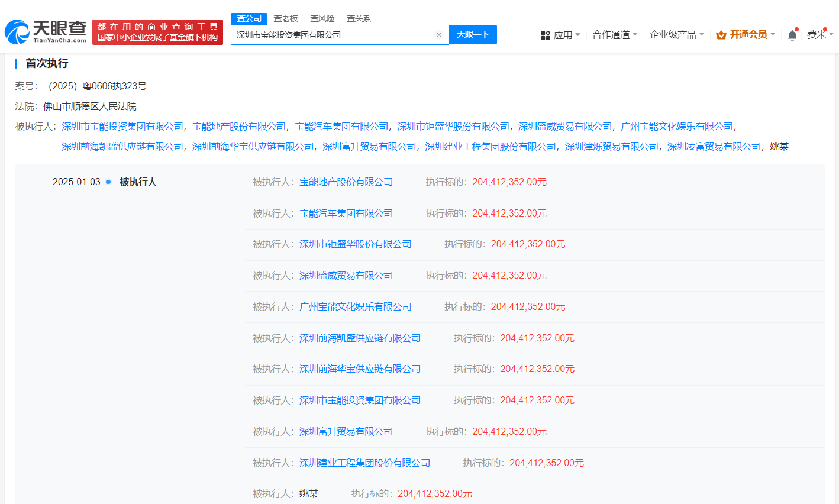Open 深圳前海华宝供应链有限公司 in the header list
The height and width of the screenshot is (504, 839).
click(253, 146)
